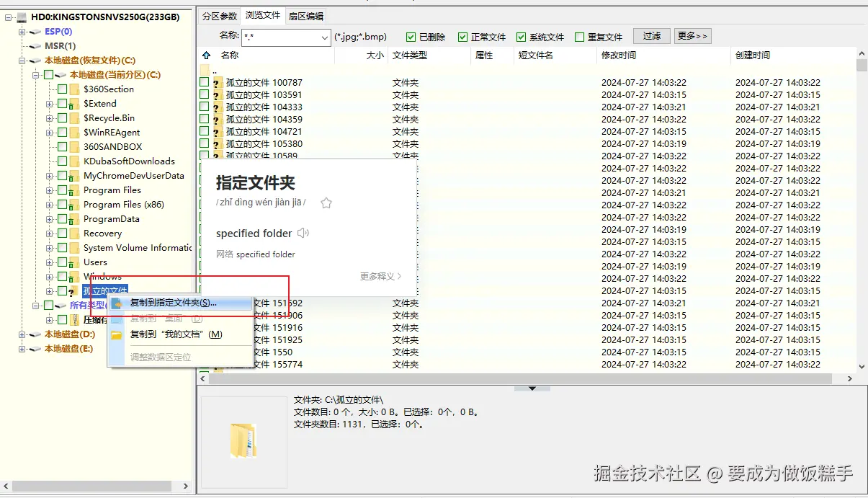This screenshot has height=498, width=868.
Task: Click the sort arrow icon on 名称 column
Action: [x=205, y=55]
